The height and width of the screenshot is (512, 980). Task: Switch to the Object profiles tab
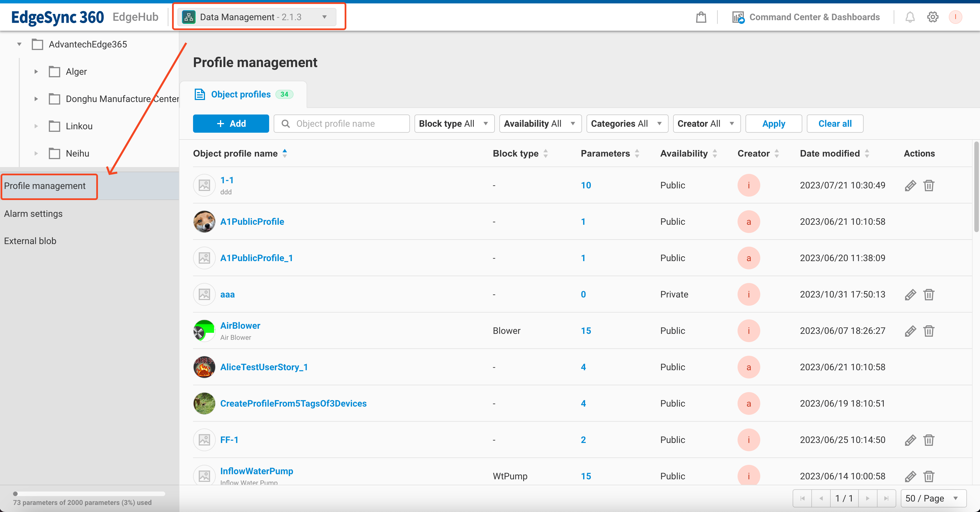pyautogui.click(x=241, y=94)
